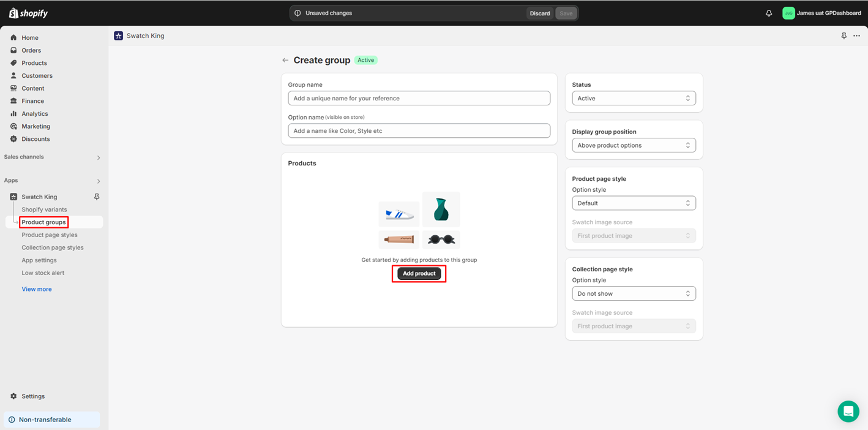Open the three-dot overflow menu beside Swatch King

click(x=856, y=36)
